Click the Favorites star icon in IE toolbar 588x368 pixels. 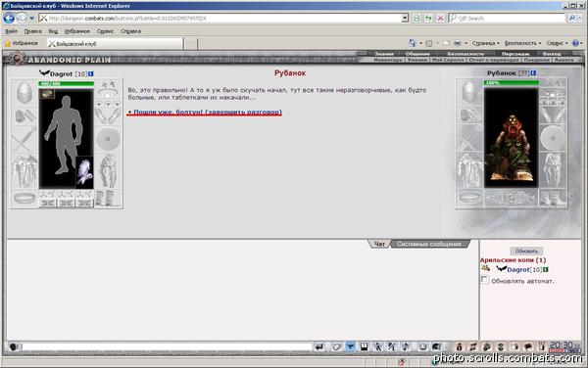coord(8,43)
